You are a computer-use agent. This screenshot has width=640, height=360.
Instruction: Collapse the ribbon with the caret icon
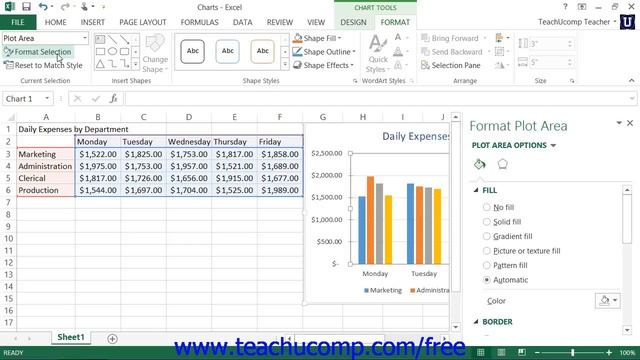point(631,81)
